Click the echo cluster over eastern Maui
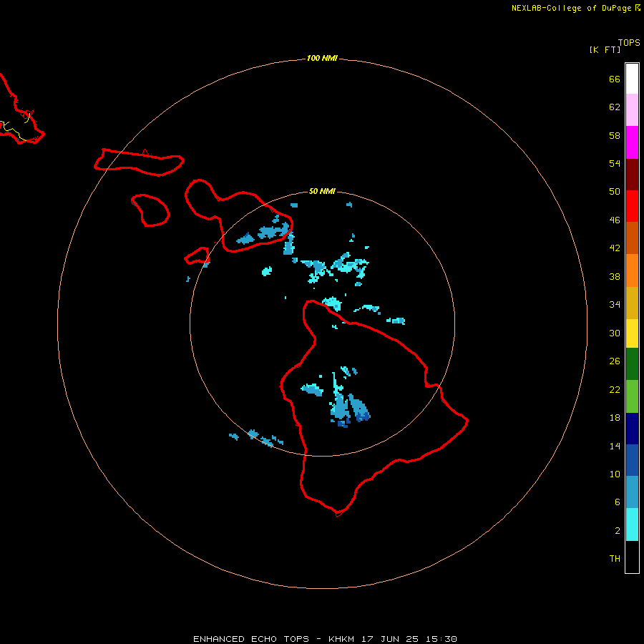 click(x=273, y=232)
